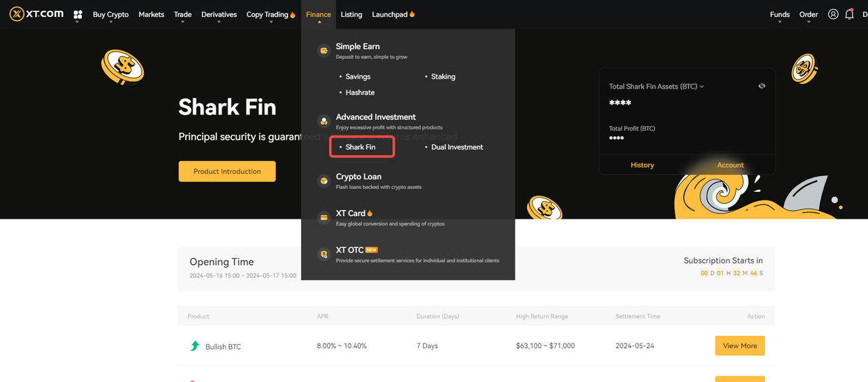Screen dimensions: 868x382
Task: Open the apps grid icon
Action: (78, 14)
